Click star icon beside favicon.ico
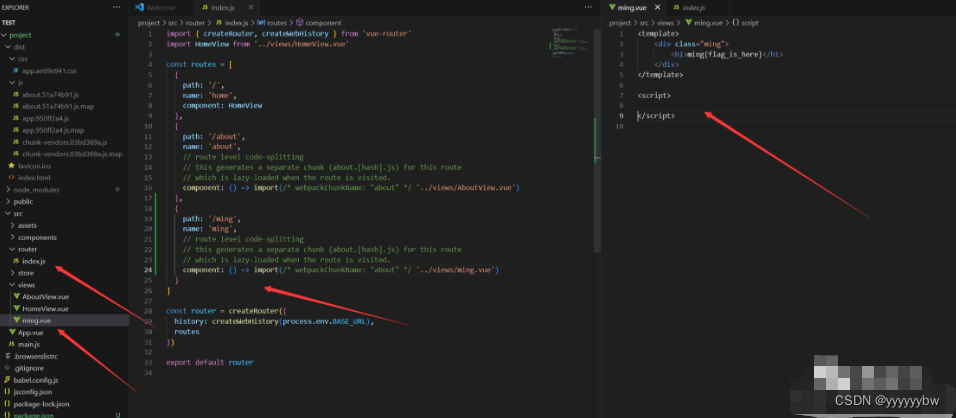This screenshot has width=956, height=418. pyautogui.click(x=12, y=166)
